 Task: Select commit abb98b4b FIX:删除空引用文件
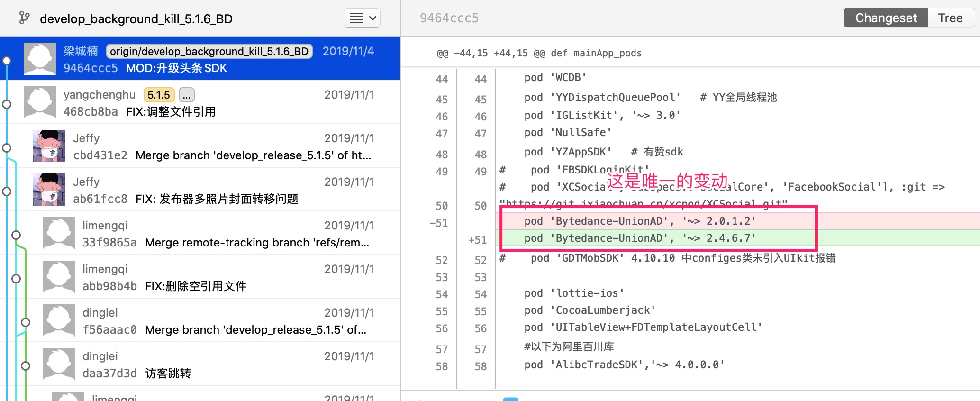[200, 277]
